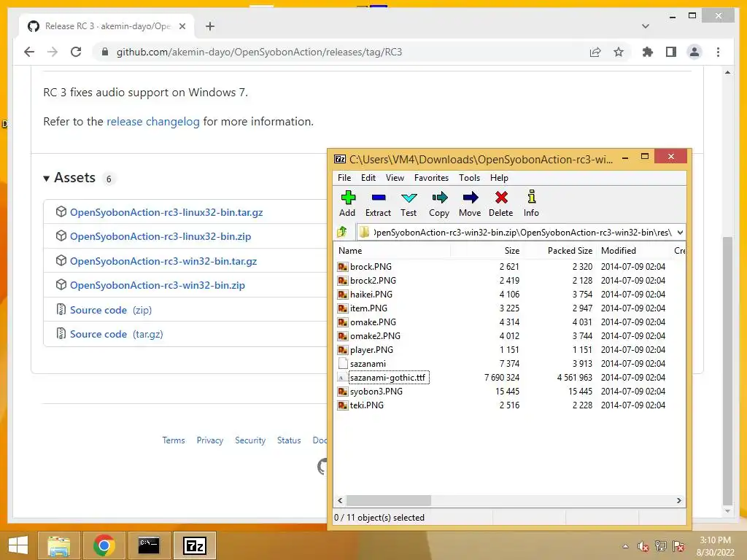Open Chrome side panel icon
Viewport: 747px width, 560px height.
click(x=671, y=52)
